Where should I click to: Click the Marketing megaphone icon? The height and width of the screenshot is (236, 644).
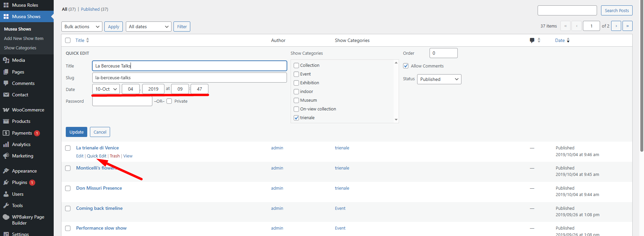(6, 156)
